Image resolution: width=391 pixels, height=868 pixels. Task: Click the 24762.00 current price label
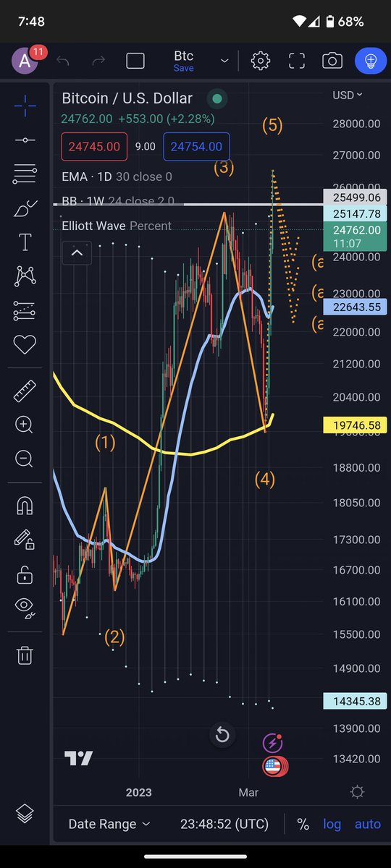[356, 237]
